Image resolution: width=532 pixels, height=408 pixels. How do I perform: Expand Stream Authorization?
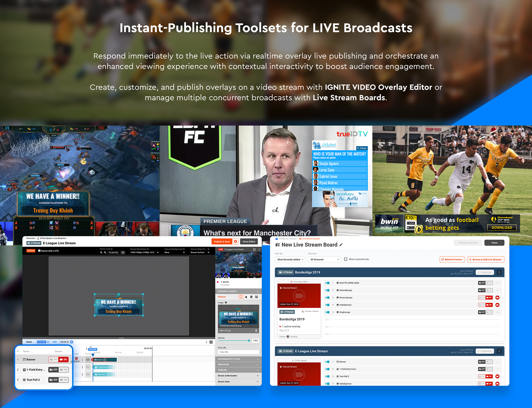(238, 376)
